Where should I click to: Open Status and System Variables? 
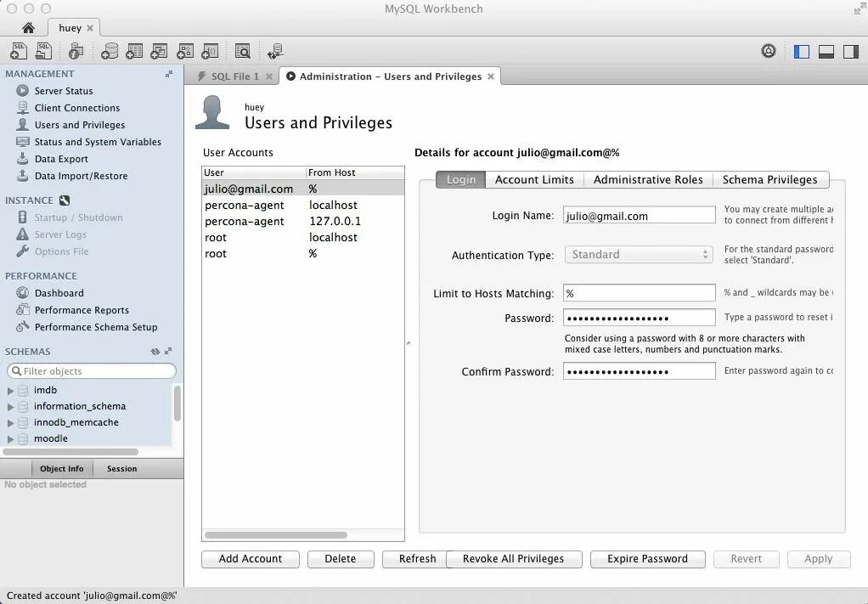point(98,142)
